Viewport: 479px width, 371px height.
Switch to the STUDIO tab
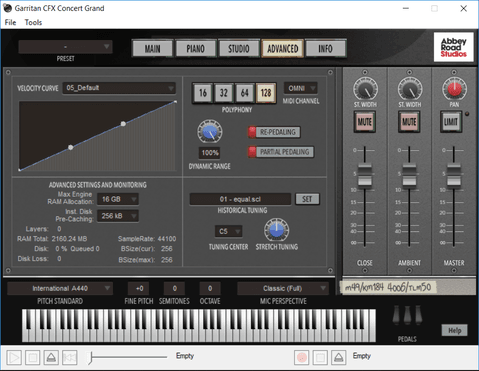click(239, 49)
